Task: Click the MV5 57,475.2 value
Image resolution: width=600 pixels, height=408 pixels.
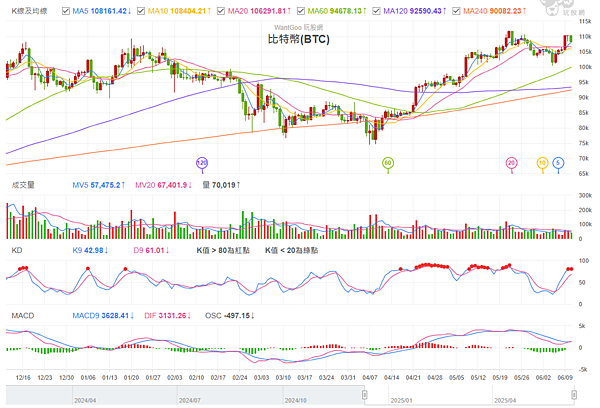Action: 97,185
